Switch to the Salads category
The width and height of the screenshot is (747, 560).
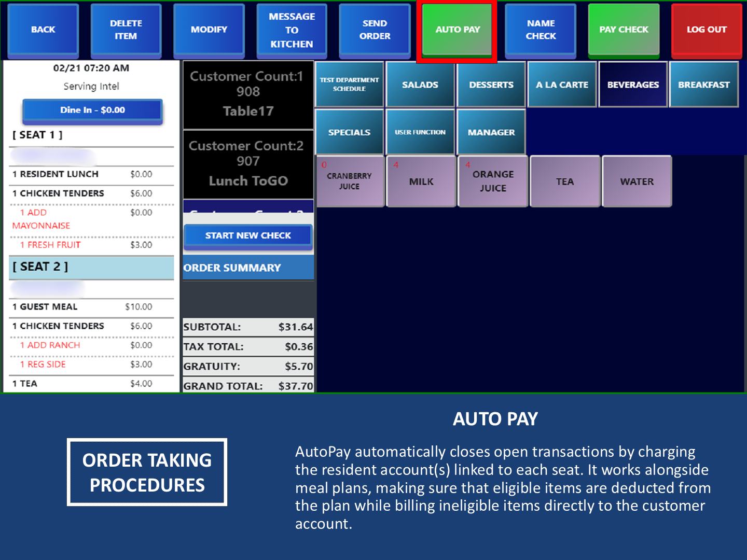coord(420,85)
